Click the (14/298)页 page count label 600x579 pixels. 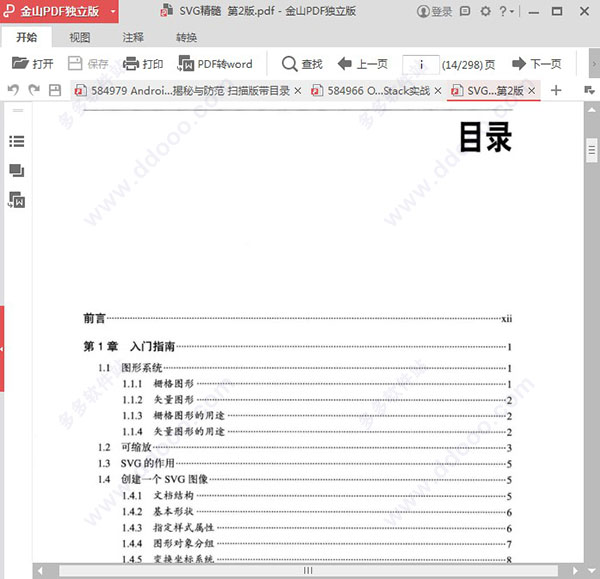pos(468,65)
